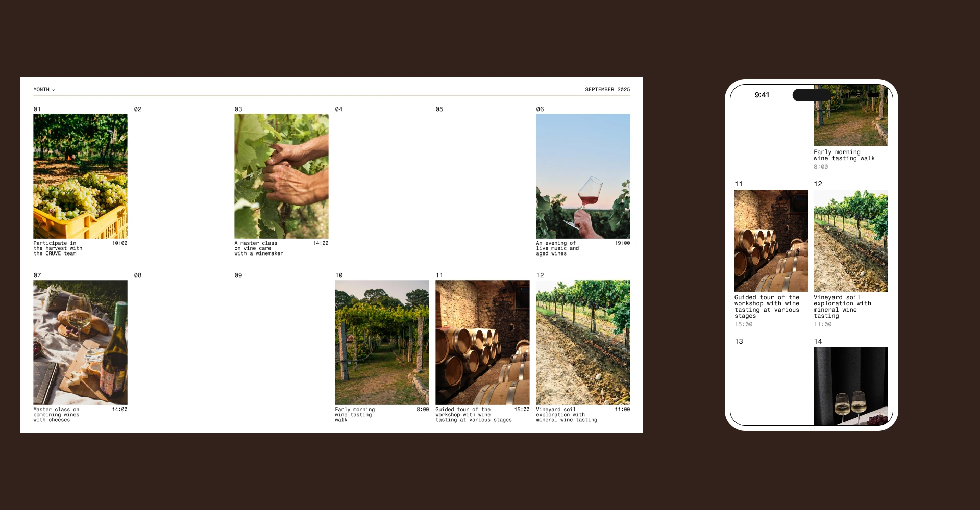The width and height of the screenshot is (980, 510).
Task: Expand the chevron next to MONTH
Action: click(53, 89)
